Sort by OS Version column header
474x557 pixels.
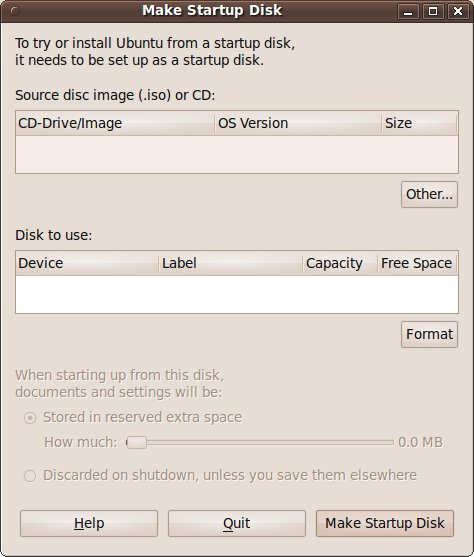pos(298,123)
